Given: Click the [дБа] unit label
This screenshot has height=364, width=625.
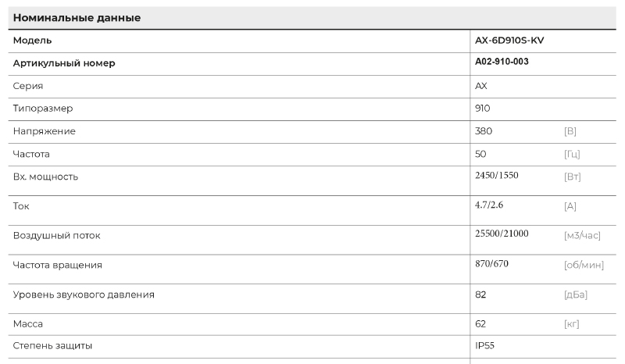Looking at the screenshot, I should [x=576, y=295].
